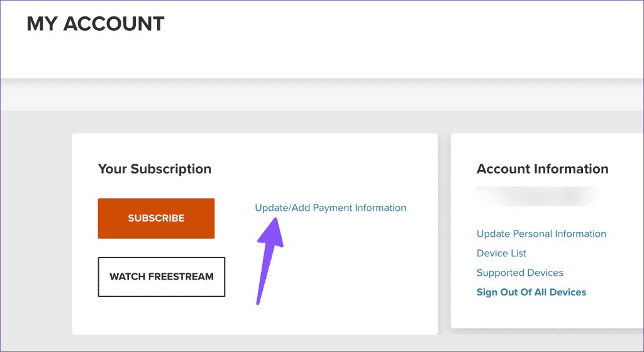
Task: Click the orange SUBSCRIBE button
Action: tap(156, 219)
